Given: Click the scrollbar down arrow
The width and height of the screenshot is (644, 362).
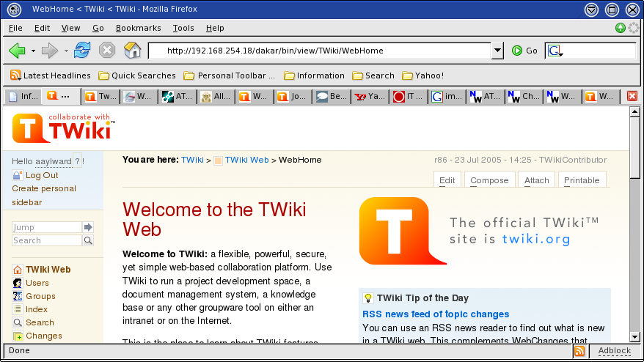Looking at the screenshot, I should click(634, 337).
